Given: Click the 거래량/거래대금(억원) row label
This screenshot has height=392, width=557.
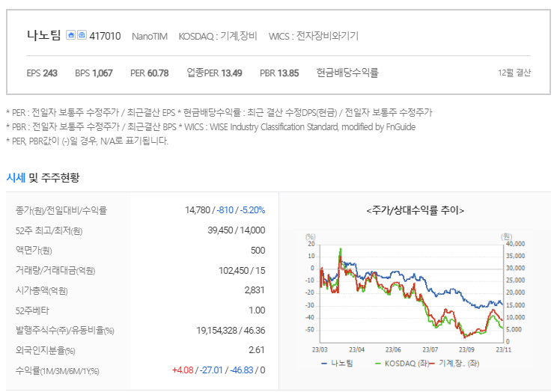Looking at the screenshot, I should 55,271.
